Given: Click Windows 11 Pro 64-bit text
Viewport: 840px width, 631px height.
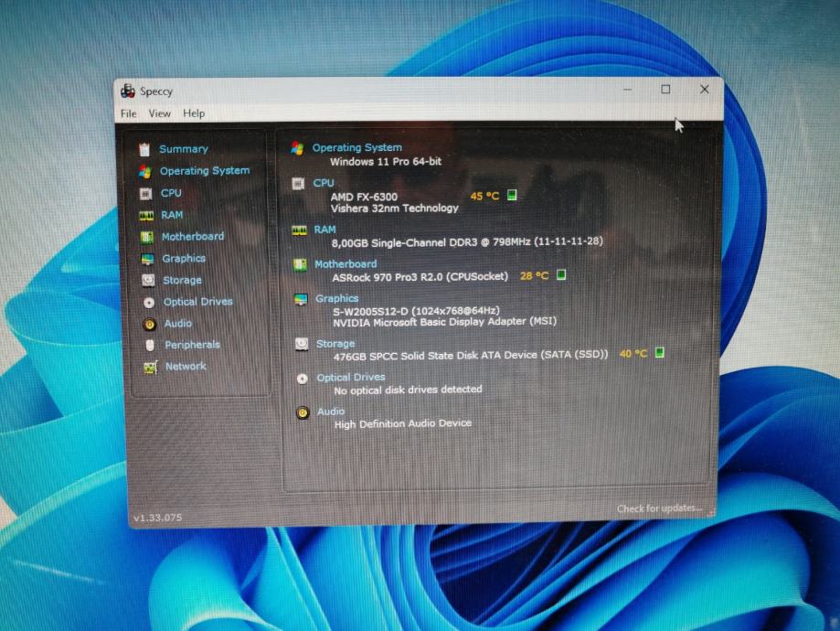Looking at the screenshot, I should click(386, 161).
